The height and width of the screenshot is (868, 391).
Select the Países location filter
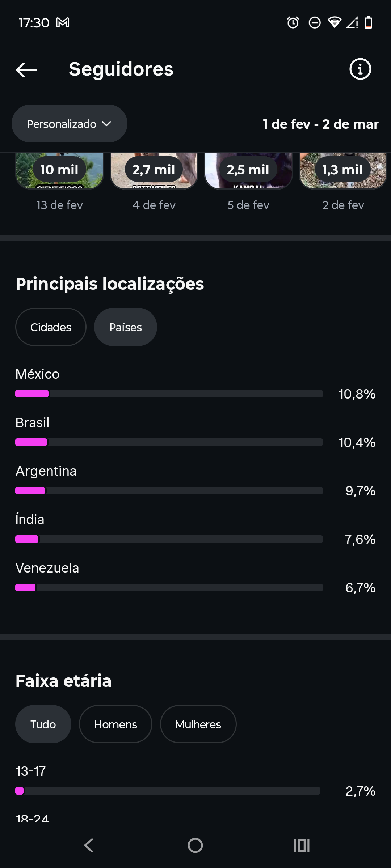(x=125, y=327)
